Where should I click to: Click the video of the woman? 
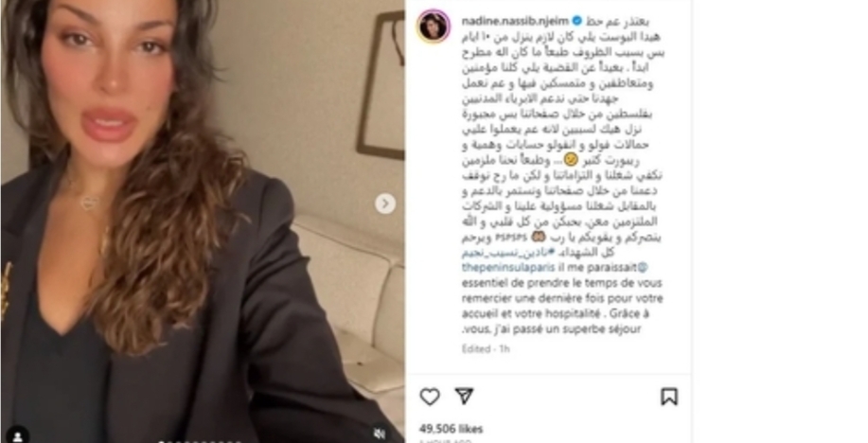pyautogui.click(x=203, y=221)
